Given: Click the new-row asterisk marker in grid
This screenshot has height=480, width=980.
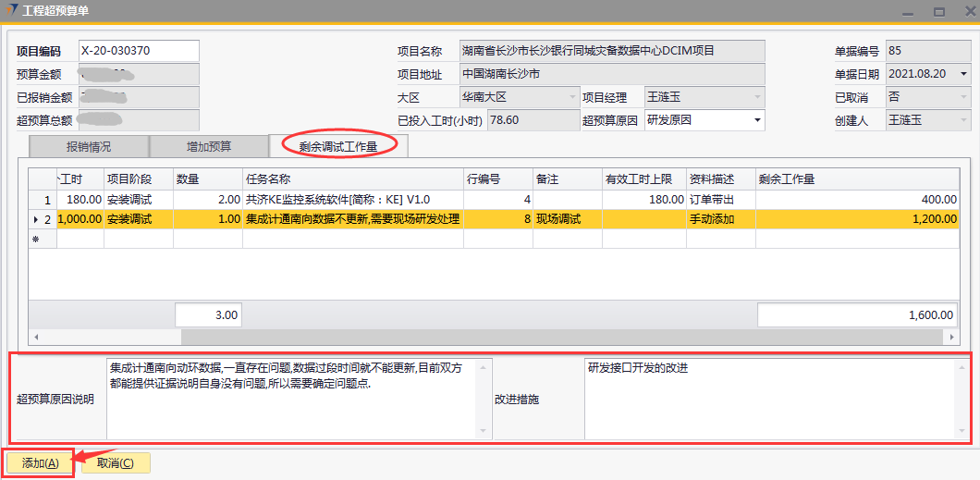Looking at the screenshot, I should [x=36, y=239].
